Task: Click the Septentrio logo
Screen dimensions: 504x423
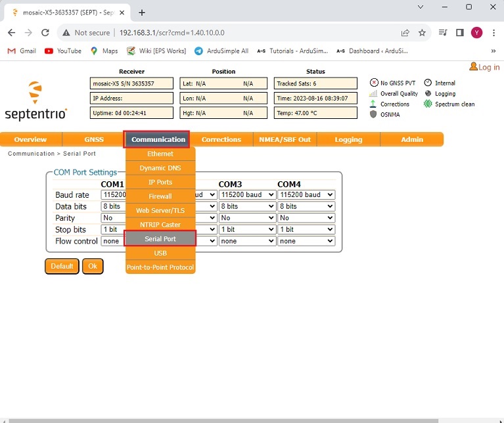Action: pos(35,100)
